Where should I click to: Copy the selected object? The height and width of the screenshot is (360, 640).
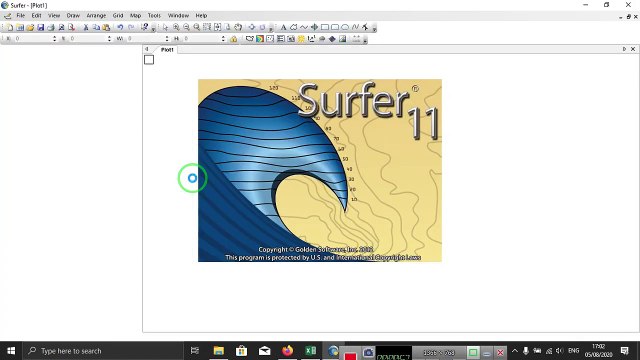(x=96, y=27)
